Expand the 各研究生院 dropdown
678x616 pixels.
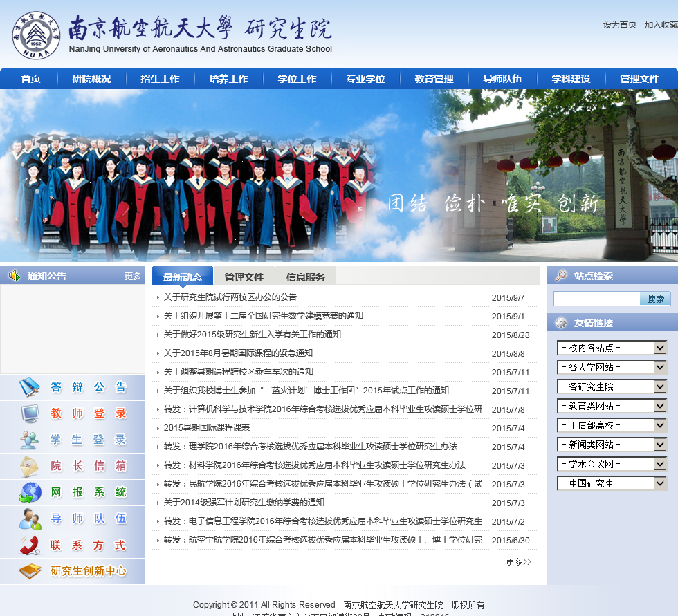612,386
